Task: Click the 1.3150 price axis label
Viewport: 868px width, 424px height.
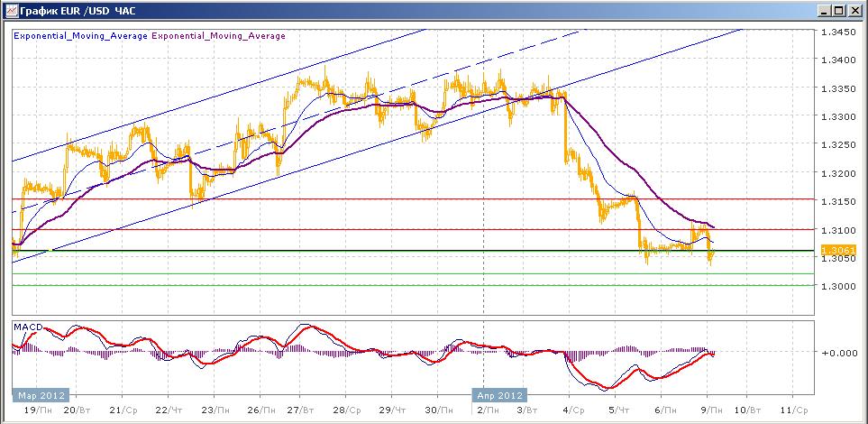Action: [838, 202]
